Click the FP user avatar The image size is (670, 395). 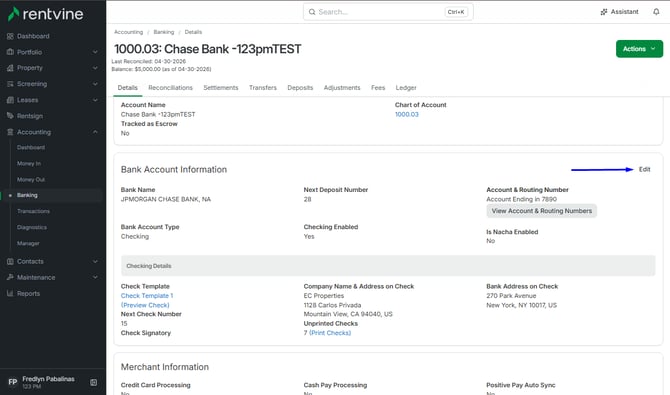point(13,382)
